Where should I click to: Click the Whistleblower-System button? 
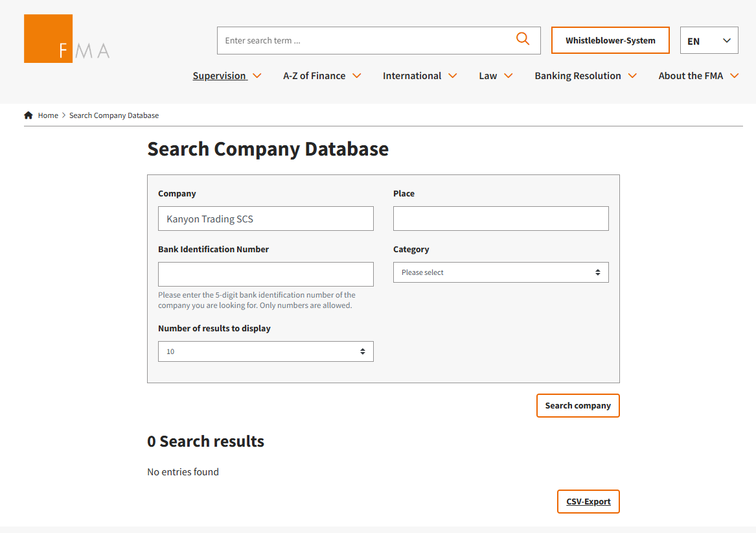point(610,40)
